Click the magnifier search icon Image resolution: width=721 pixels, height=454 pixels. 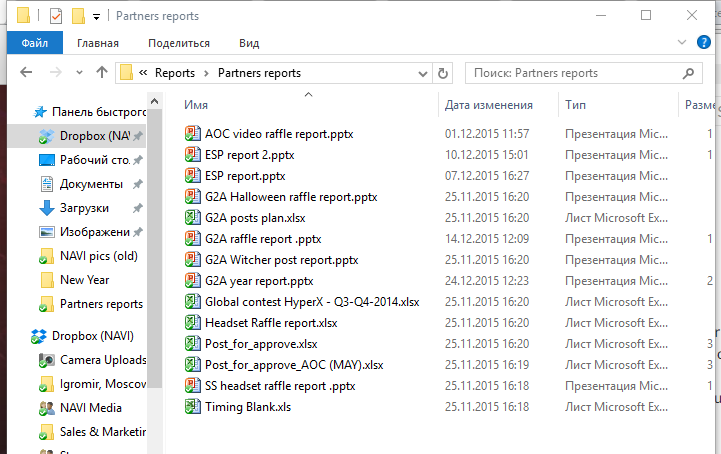[x=688, y=73]
